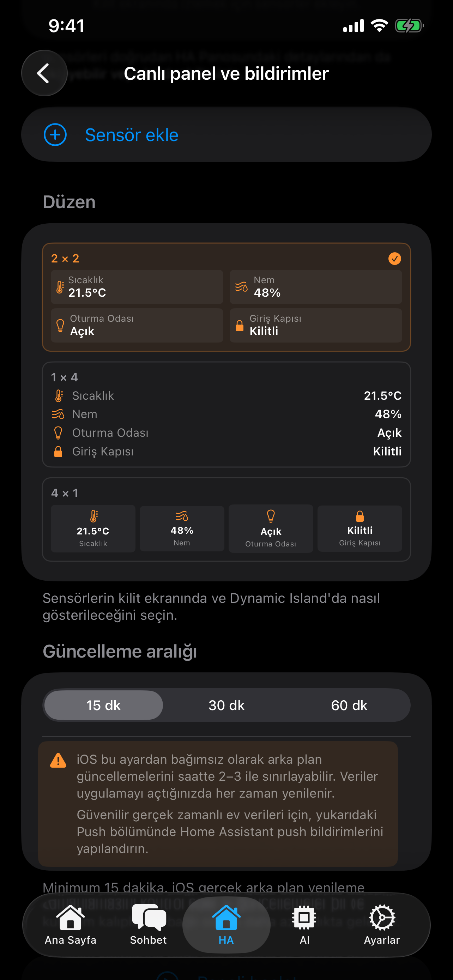Screen dimensions: 453x980
Task: Tap the back arrow button
Action: (44, 73)
